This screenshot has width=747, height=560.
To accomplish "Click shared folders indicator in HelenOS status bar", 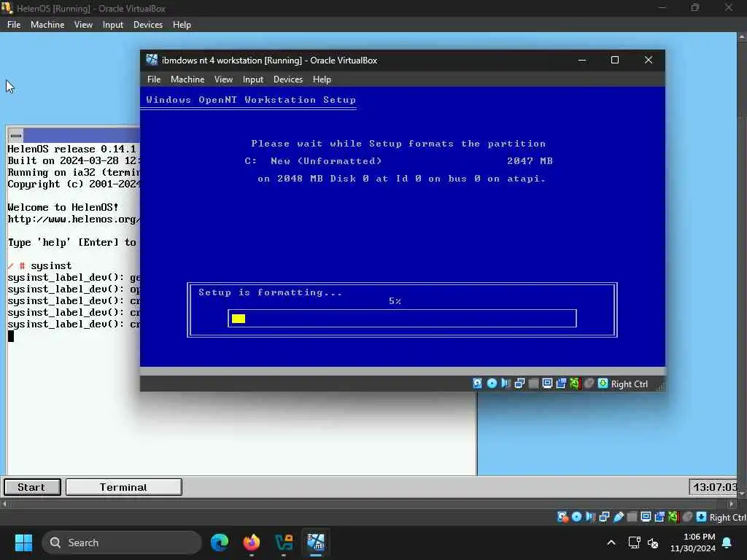I will [632, 517].
